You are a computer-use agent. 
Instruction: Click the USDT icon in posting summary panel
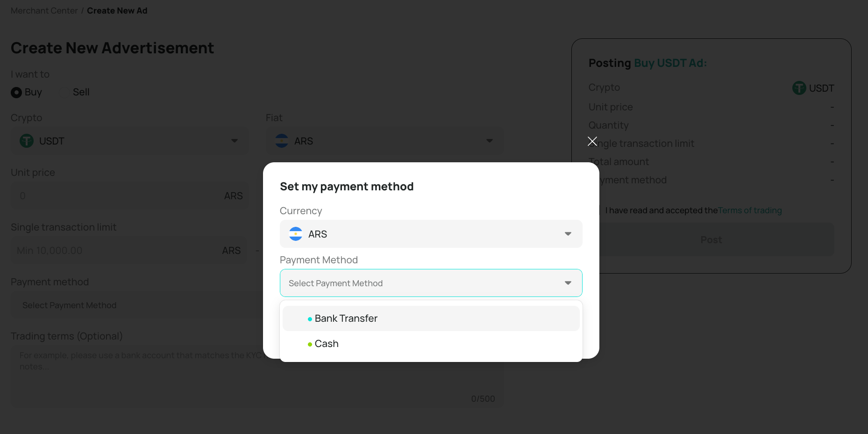coord(799,88)
